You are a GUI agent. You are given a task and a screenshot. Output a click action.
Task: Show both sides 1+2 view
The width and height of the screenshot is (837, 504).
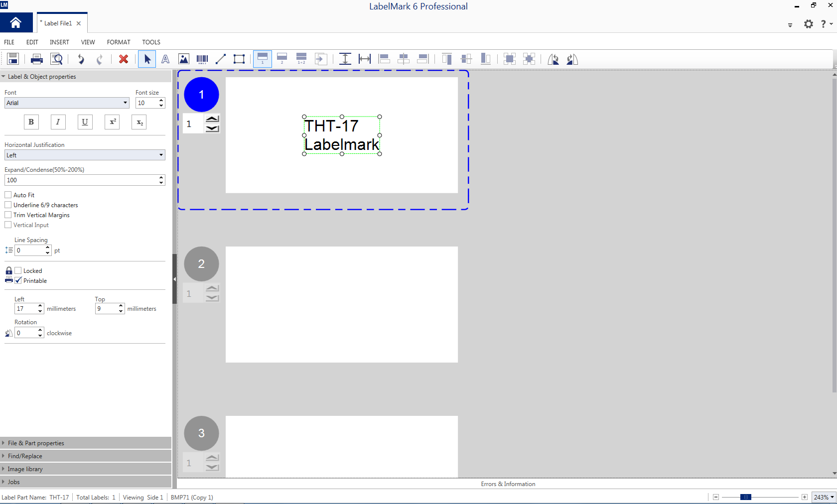[x=301, y=59]
